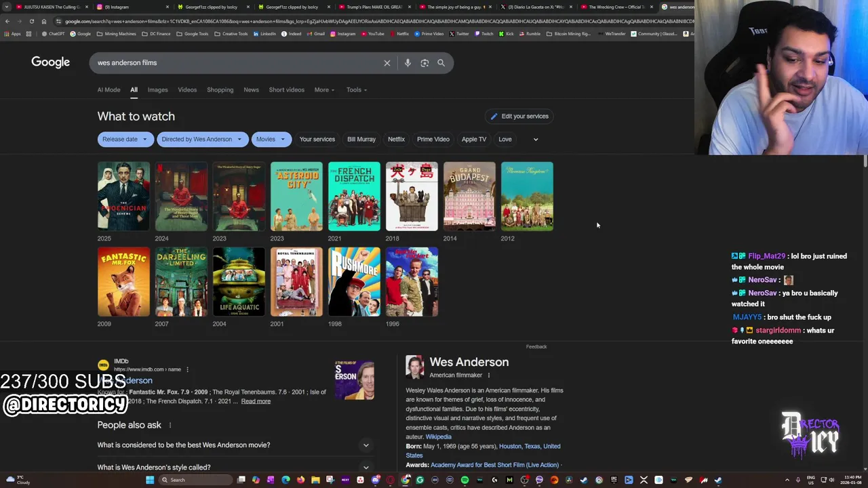Toggle the Netflix filter chip
868x488 pixels.
396,140
